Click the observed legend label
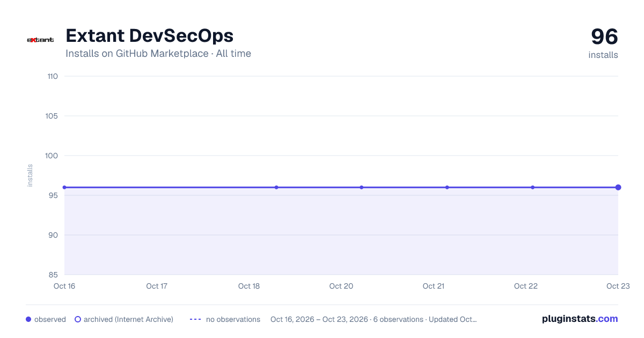 (50, 319)
